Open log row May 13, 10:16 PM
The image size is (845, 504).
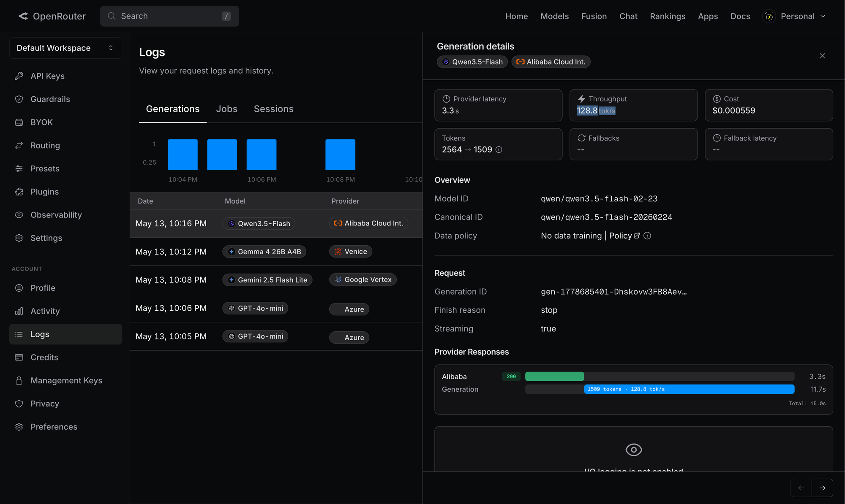pyautogui.click(x=276, y=224)
